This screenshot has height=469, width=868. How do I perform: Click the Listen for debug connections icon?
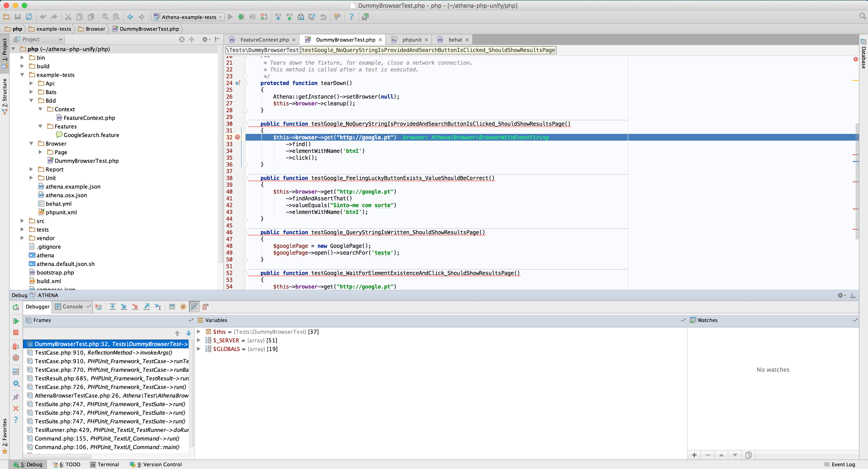pyautogui.click(x=264, y=17)
